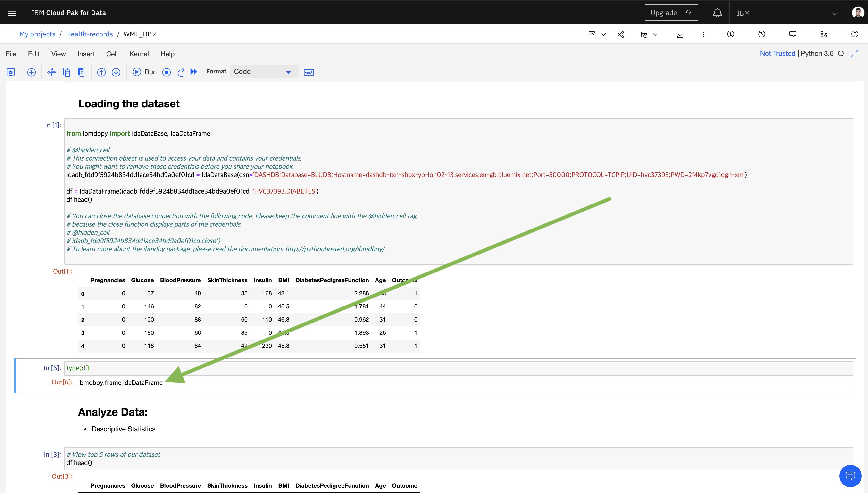
Task: Download the notebook
Action: pos(680,34)
